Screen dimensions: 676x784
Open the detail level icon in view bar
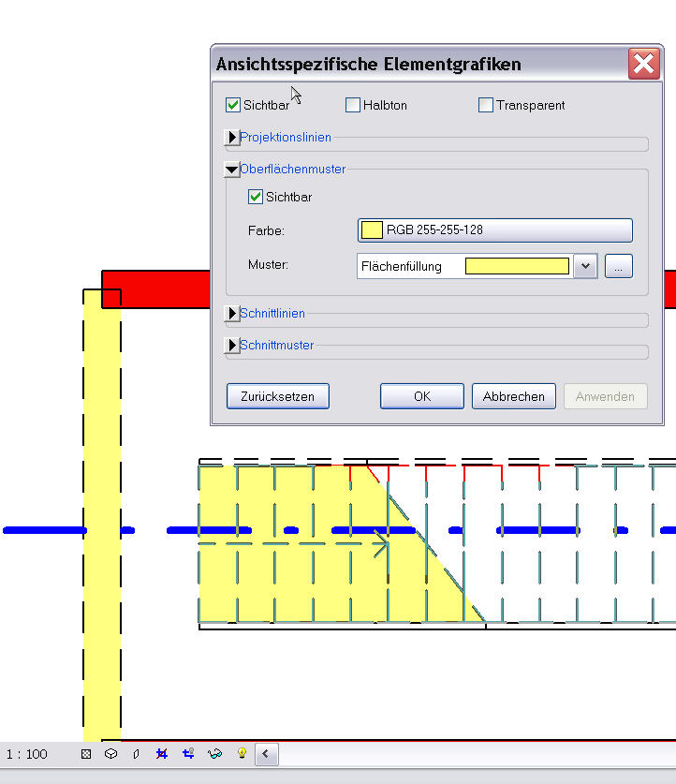coord(86,754)
